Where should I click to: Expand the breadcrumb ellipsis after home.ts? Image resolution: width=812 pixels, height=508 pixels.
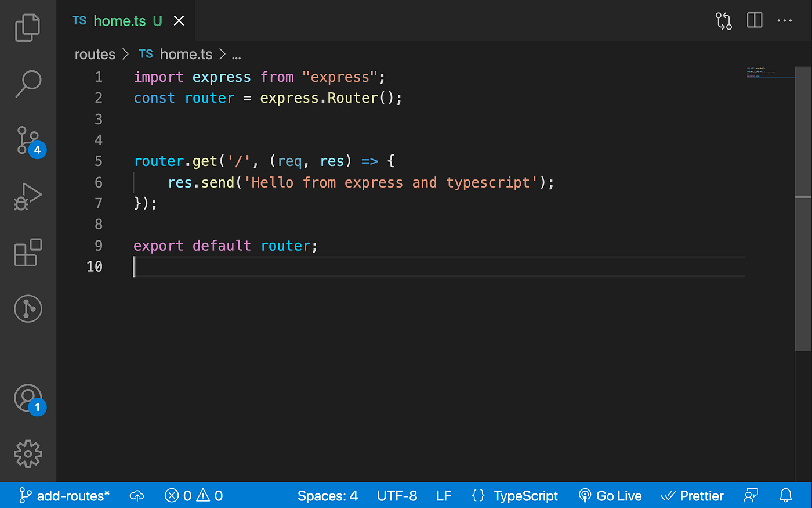click(236, 54)
